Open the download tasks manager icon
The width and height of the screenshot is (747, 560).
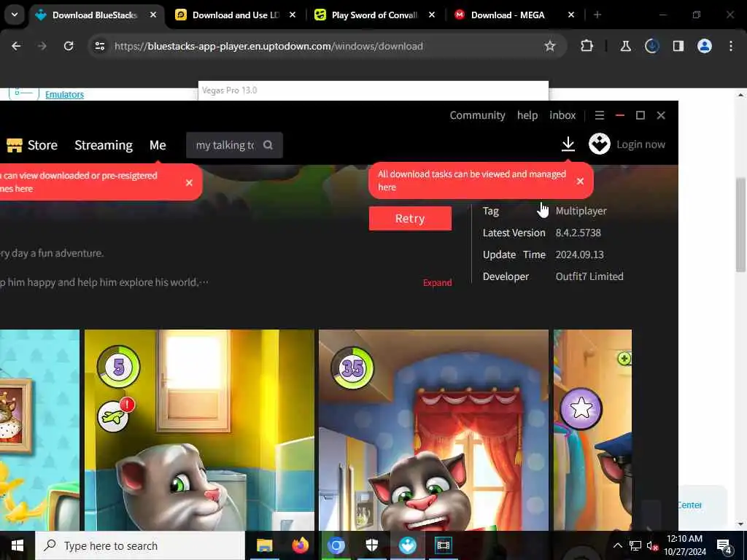tap(568, 144)
